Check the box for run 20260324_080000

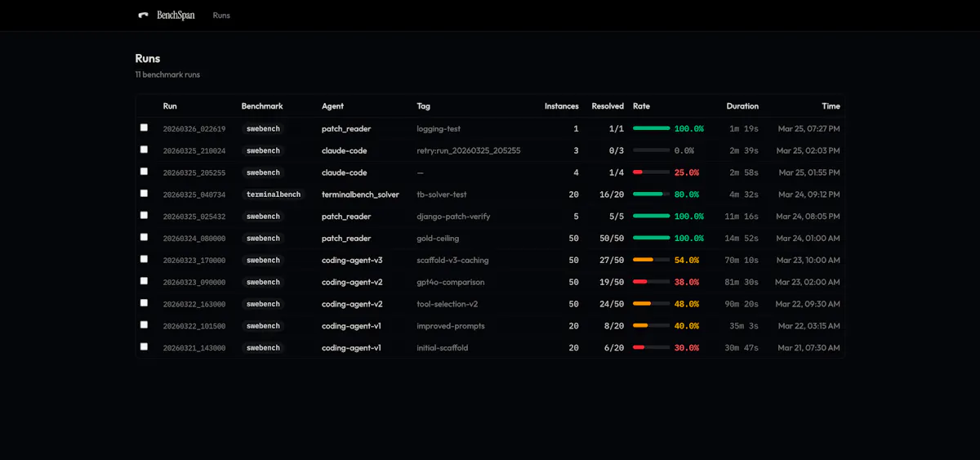[144, 237]
